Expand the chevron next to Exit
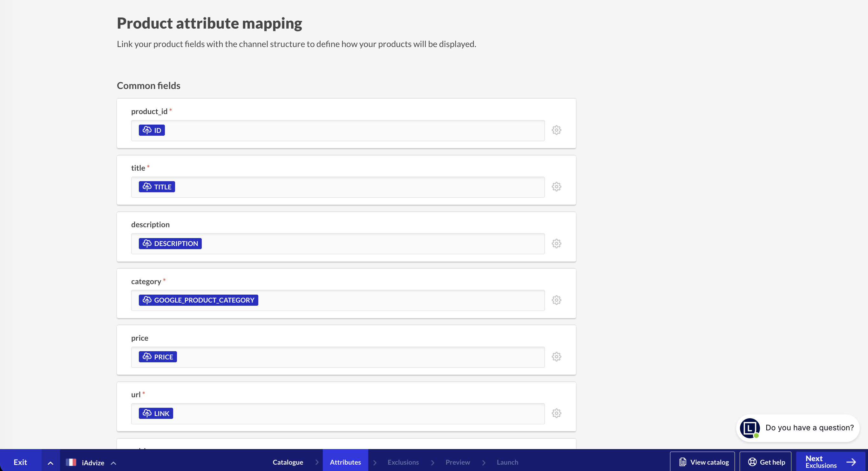 pos(51,462)
